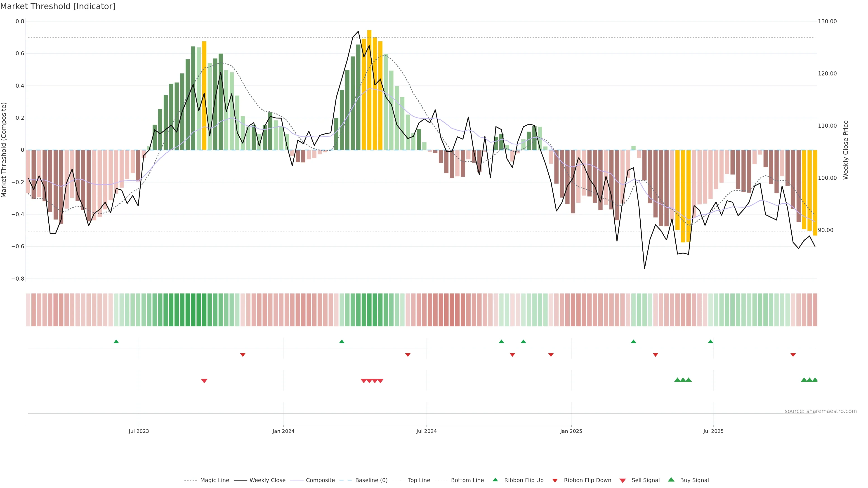The height and width of the screenshot is (488, 868).
Task: Click the first green ribbon flip-up marker
Action: point(116,342)
